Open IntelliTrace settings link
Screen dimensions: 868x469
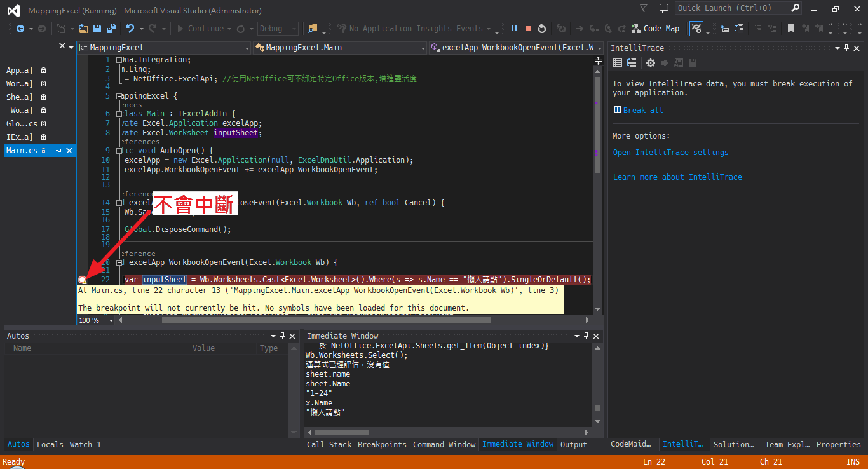tap(670, 153)
